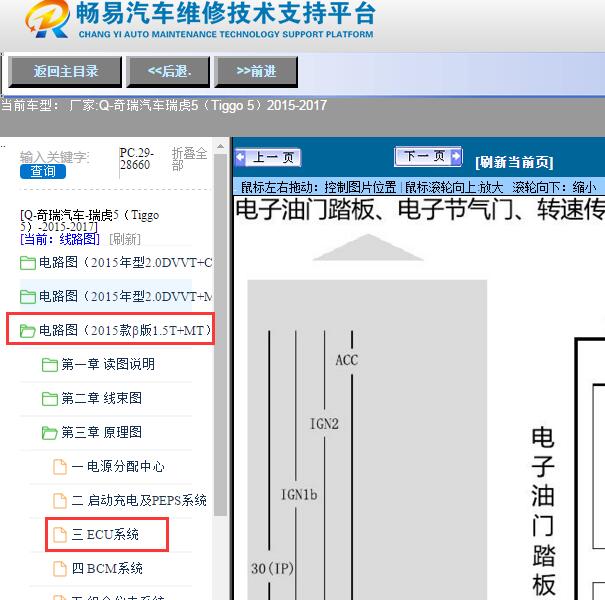Click the IGN2 label in diagram
Viewport: 605px width, 600px height.
pyautogui.click(x=324, y=424)
